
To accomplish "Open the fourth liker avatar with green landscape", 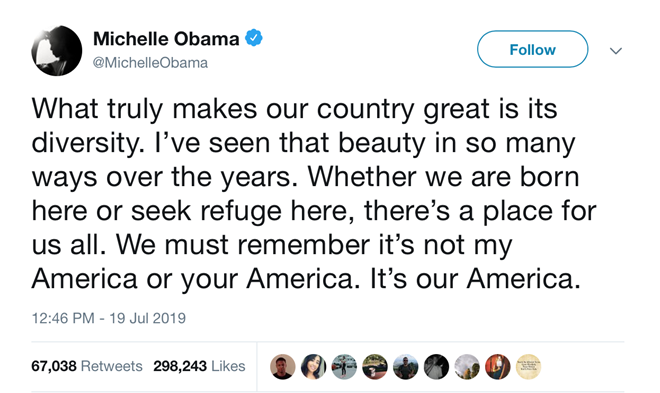I will pyautogui.click(x=375, y=366).
